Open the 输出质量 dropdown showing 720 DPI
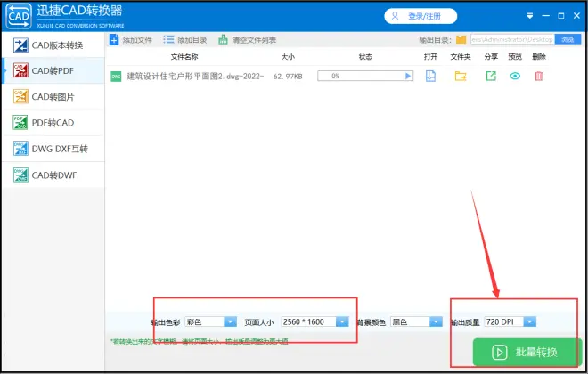 pos(510,321)
